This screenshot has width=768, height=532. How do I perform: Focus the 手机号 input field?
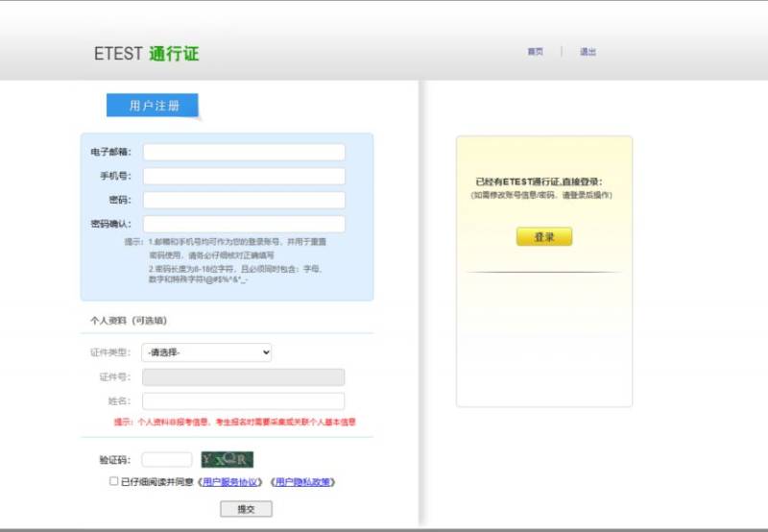click(x=244, y=176)
